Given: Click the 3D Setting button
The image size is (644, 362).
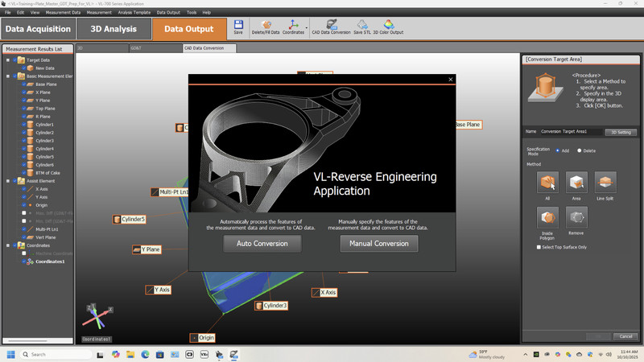Looking at the screenshot, I should click(621, 132).
